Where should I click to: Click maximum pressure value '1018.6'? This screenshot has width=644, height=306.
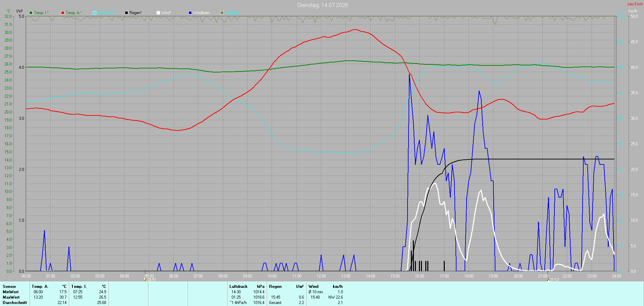click(259, 297)
